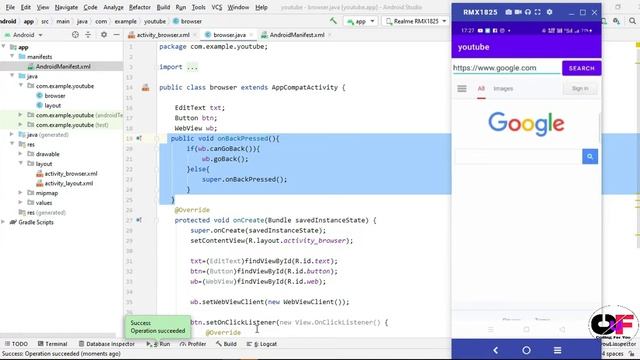Click the search magnifier icon in Android Studio toolbar
The image size is (640, 360).
coord(632,21)
